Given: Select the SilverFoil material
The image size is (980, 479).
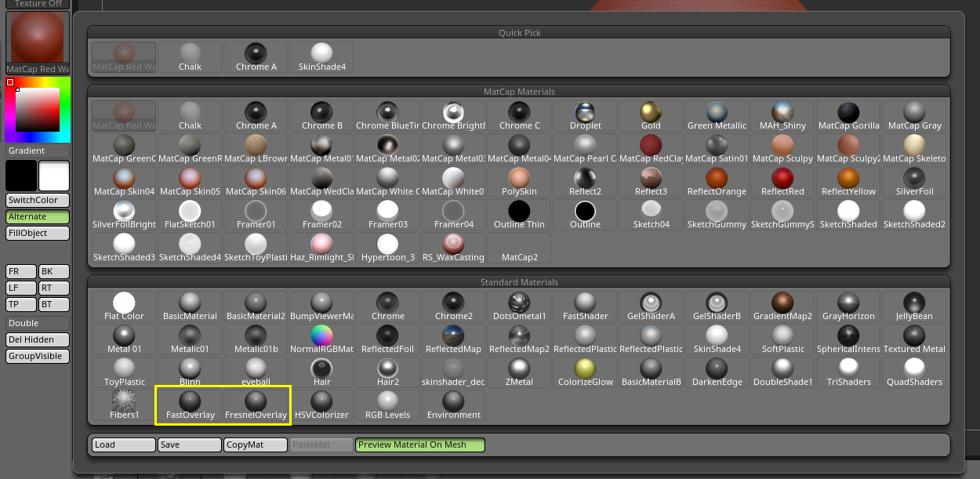Looking at the screenshot, I should tap(914, 182).
